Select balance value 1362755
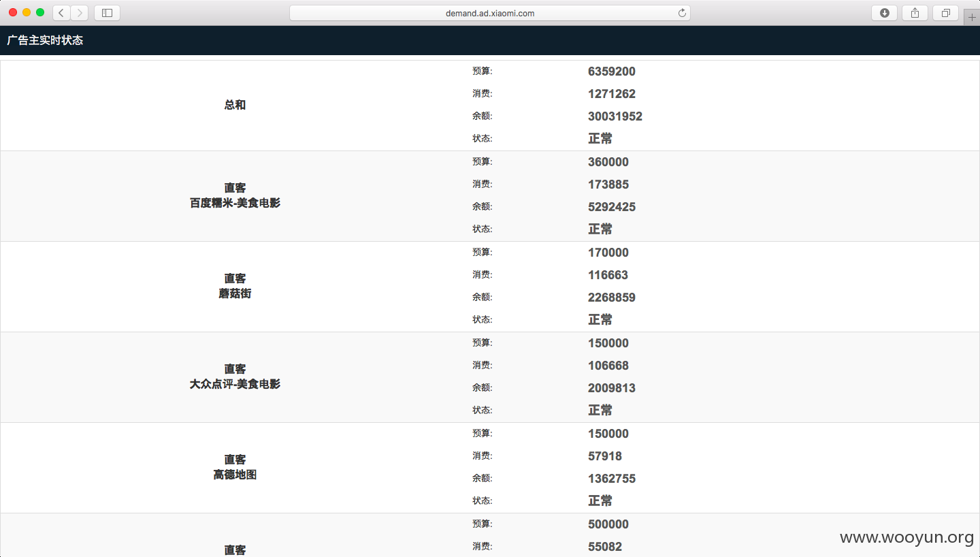This screenshot has height=557, width=980. click(612, 479)
